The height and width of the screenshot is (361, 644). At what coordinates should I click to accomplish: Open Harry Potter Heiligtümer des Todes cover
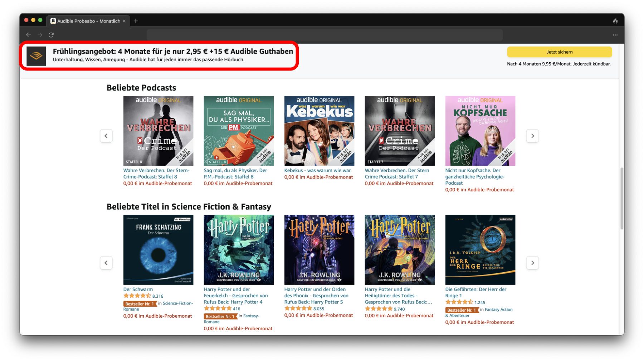[400, 250]
